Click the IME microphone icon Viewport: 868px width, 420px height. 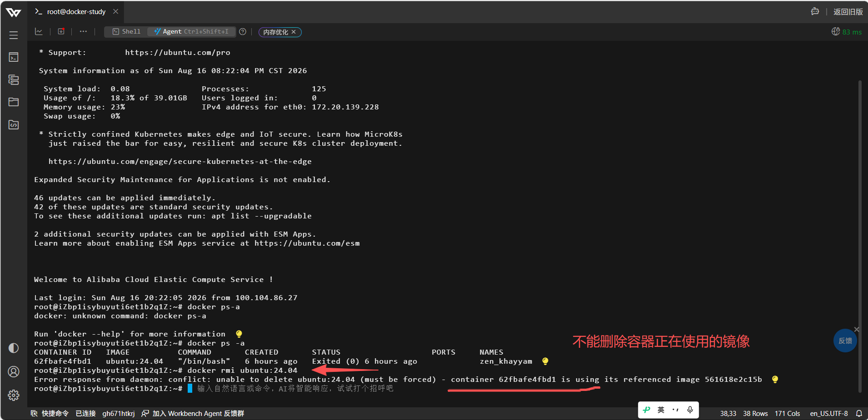[690, 410]
